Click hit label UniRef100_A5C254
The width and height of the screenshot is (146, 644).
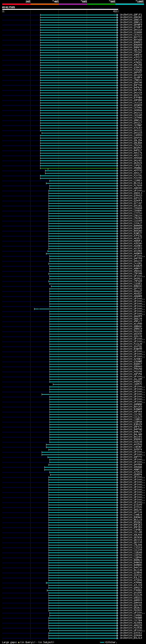tap(131, 65)
